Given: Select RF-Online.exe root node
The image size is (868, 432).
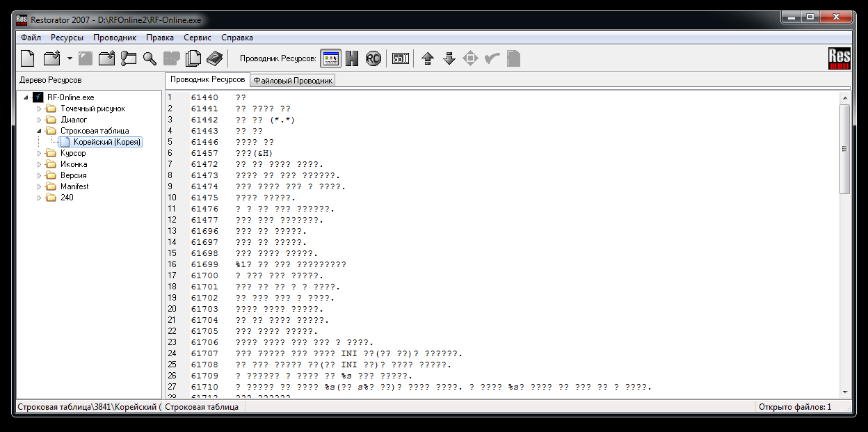Looking at the screenshot, I should (x=70, y=97).
